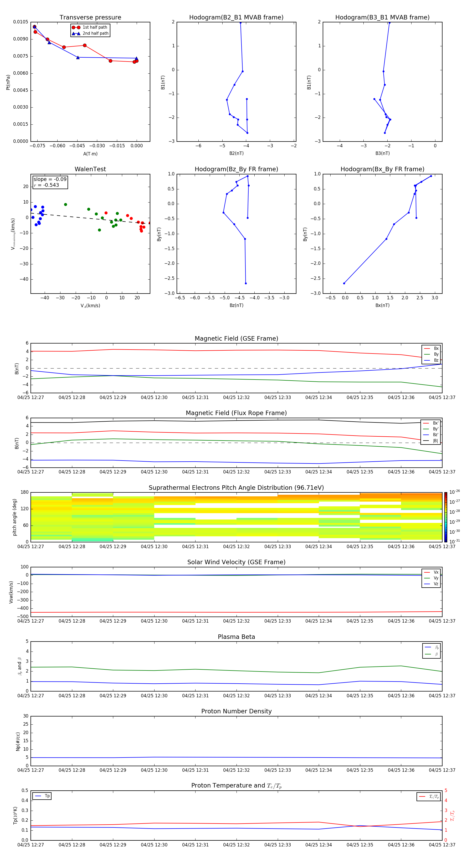This screenshot has height=868, width=473.
Task: Click the red right-side "Te/Tp" axis label
Action: coord(453,815)
